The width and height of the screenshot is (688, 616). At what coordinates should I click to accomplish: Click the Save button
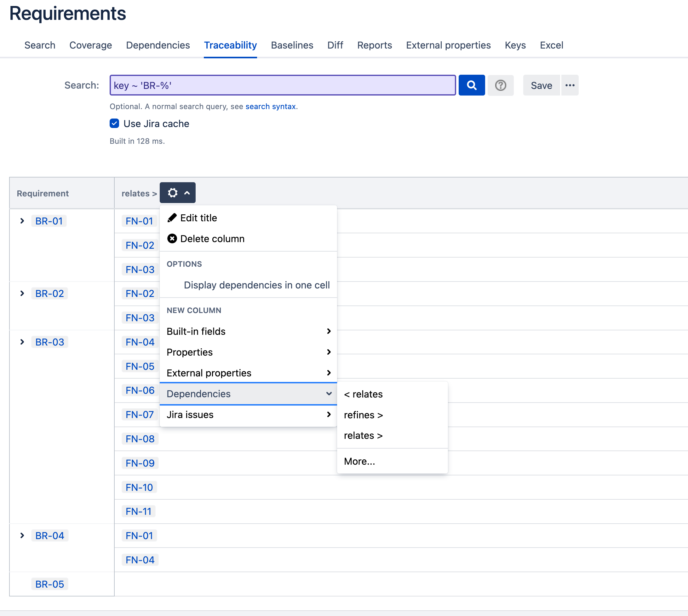pyautogui.click(x=541, y=85)
